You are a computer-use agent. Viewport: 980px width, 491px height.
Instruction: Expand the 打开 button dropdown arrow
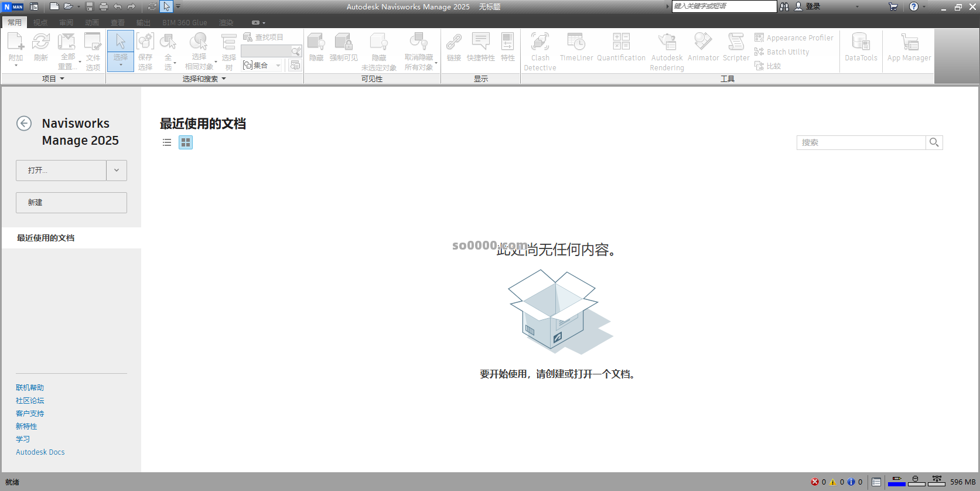(117, 171)
